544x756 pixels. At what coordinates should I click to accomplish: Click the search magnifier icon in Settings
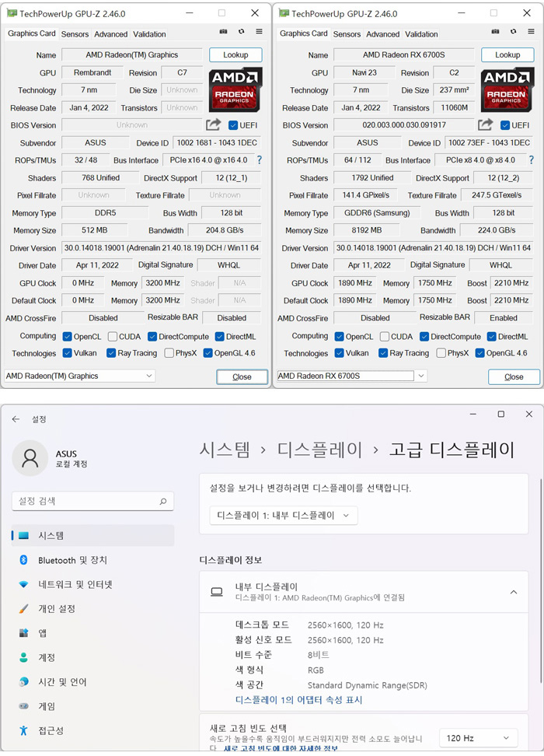coord(163,502)
